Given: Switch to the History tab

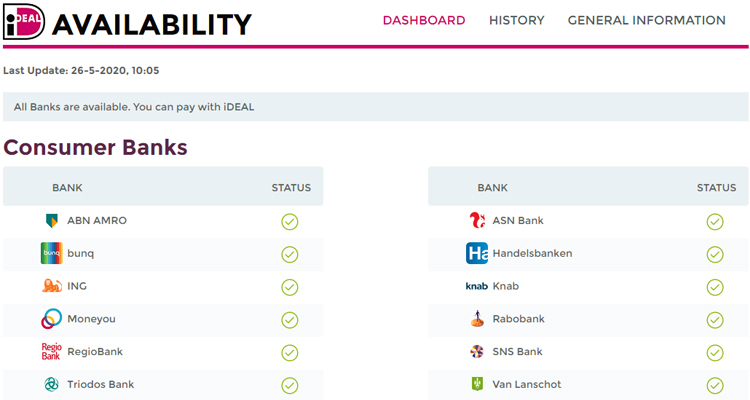Looking at the screenshot, I should coord(517,20).
